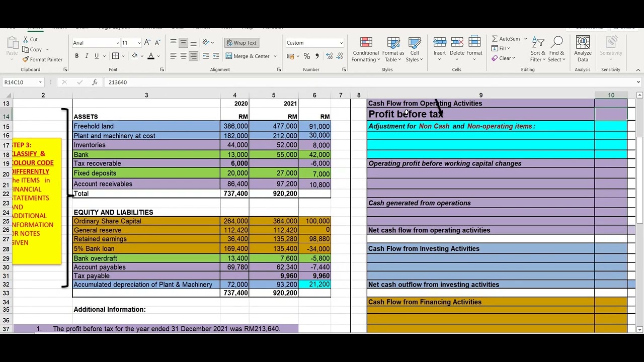Open Font settings dialog launcher
This screenshot has width=644, height=362.
162,69
